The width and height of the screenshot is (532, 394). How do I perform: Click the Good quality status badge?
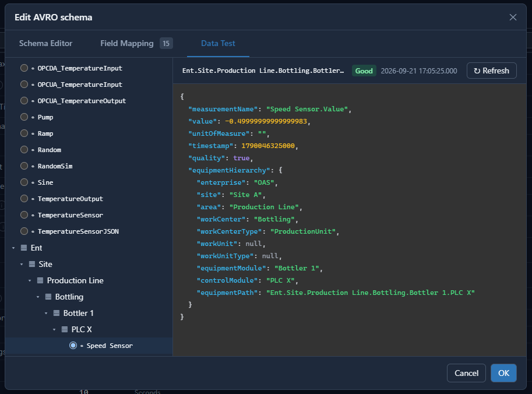[364, 71]
